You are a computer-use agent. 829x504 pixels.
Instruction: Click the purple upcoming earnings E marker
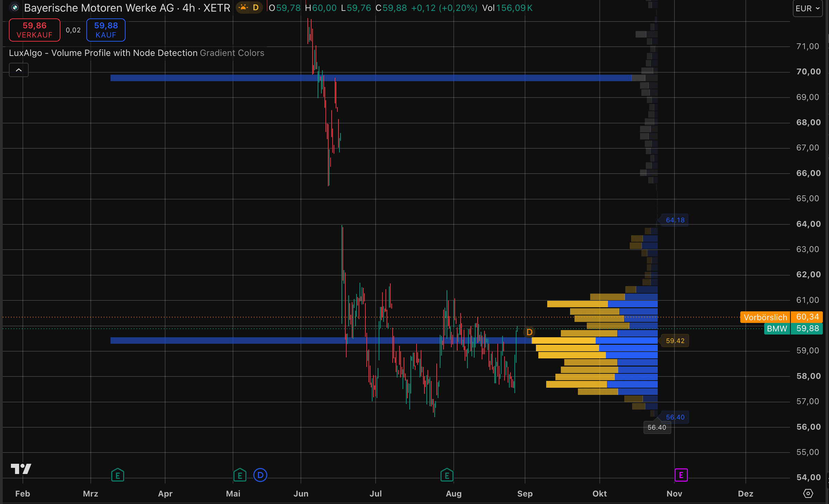click(x=681, y=475)
